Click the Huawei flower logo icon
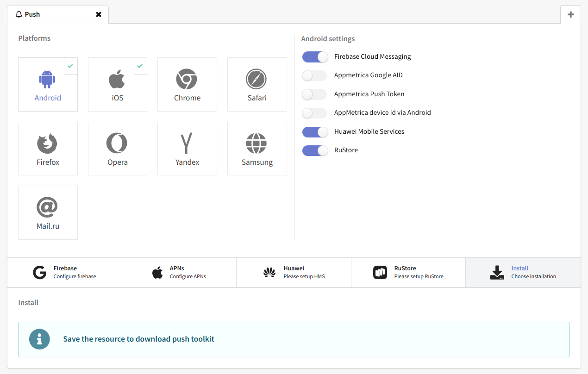 pyautogui.click(x=269, y=273)
